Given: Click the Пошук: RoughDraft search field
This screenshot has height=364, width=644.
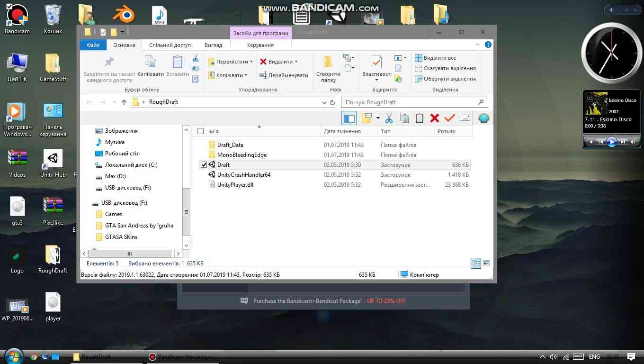Looking at the screenshot, I should pos(414,102).
